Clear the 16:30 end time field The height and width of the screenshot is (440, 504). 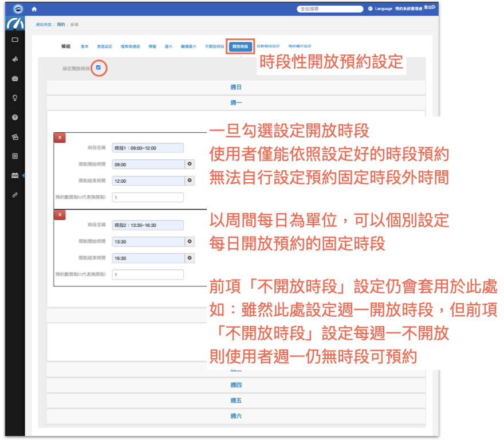[x=190, y=258]
